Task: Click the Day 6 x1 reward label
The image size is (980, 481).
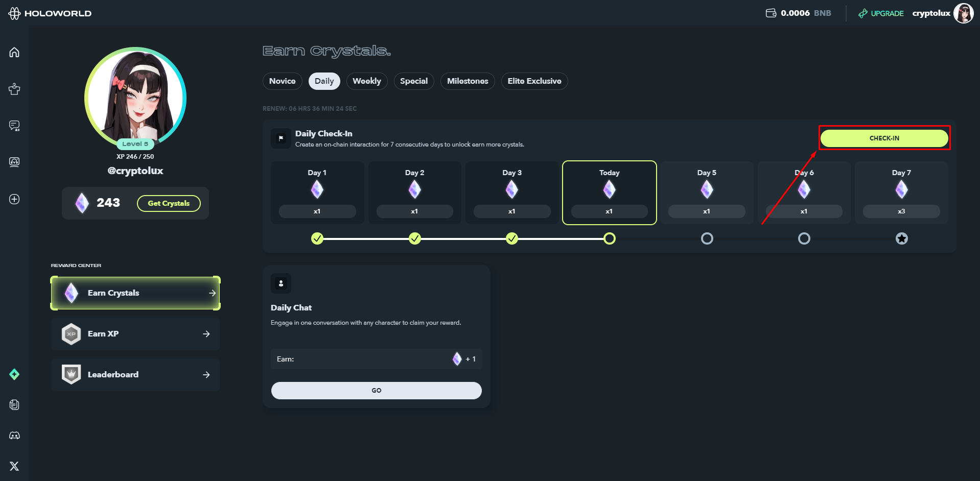Action: [x=804, y=211]
